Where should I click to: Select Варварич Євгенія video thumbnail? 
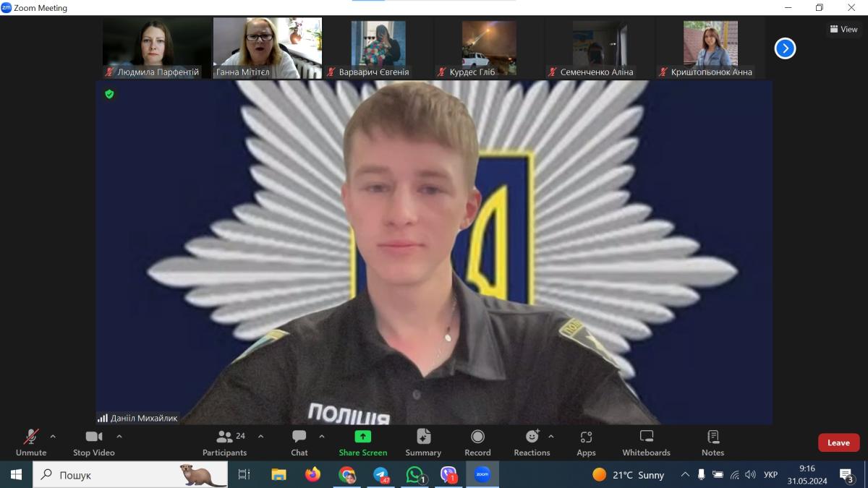coord(378,48)
